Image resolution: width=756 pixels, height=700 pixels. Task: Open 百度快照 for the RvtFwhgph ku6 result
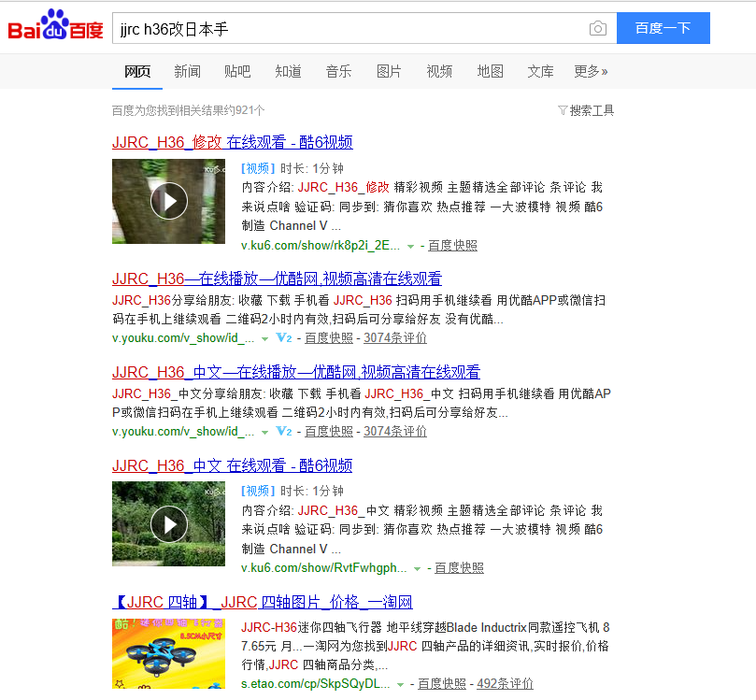coord(459,568)
